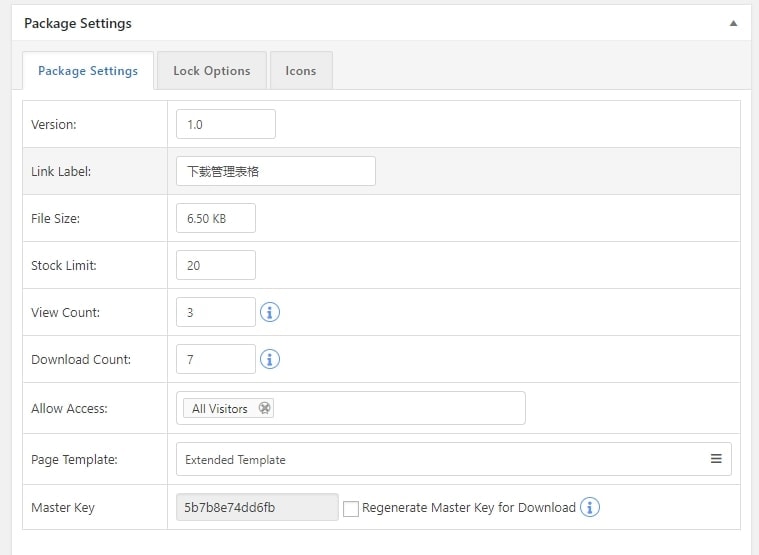The height and width of the screenshot is (555, 759).
Task: Focus the Link Label text field
Action: point(275,171)
